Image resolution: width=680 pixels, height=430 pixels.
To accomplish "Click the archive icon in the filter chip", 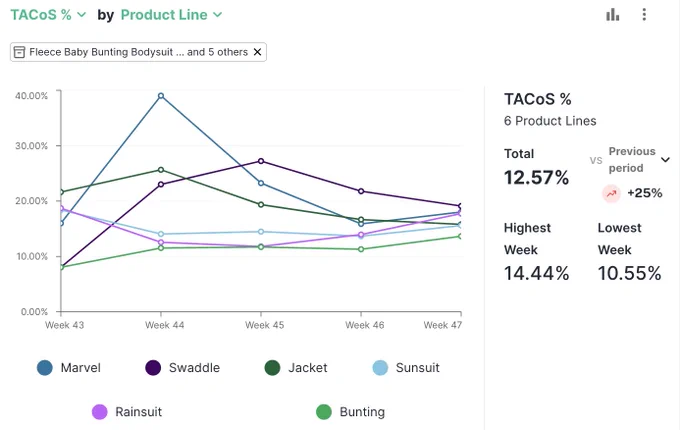I will click(x=19, y=52).
